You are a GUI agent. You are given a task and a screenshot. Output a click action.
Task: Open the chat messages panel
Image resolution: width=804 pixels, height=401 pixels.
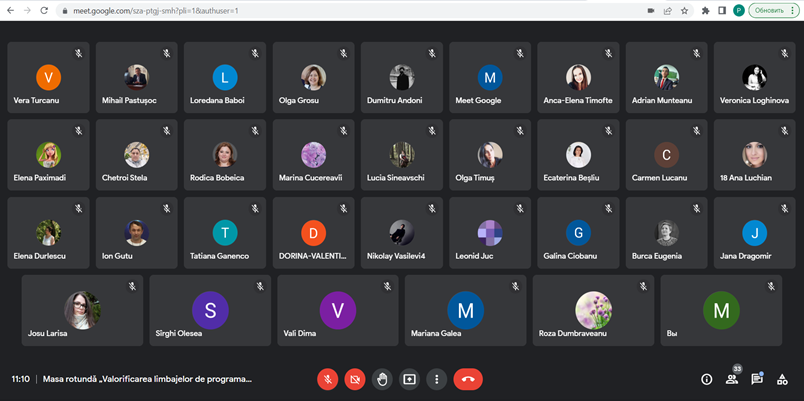click(757, 379)
